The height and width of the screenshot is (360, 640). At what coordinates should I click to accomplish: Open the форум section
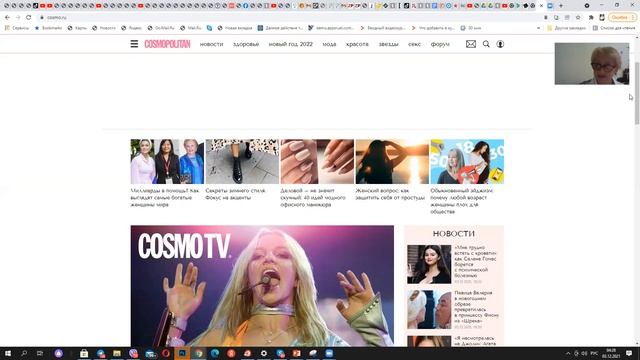pyautogui.click(x=440, y=44)
